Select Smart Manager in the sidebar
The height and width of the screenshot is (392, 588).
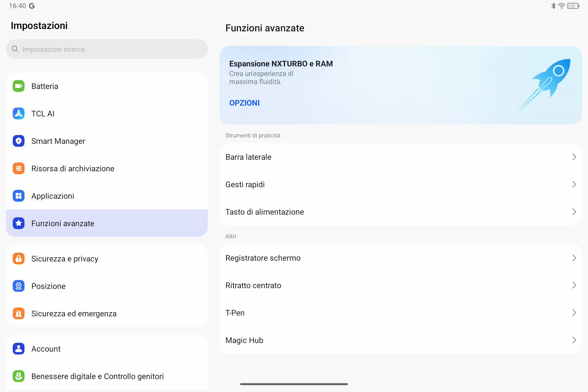tap(107, 141)
